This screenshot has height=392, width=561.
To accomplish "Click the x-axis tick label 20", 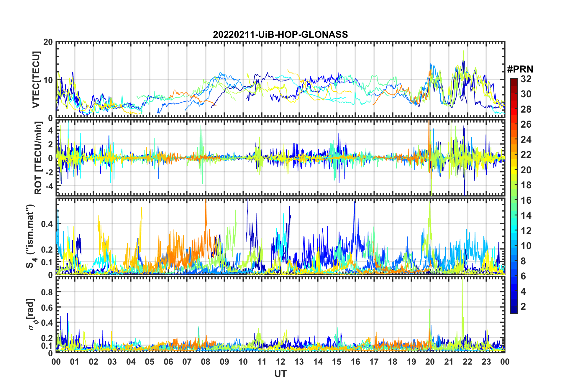I will tap(430, 362).
